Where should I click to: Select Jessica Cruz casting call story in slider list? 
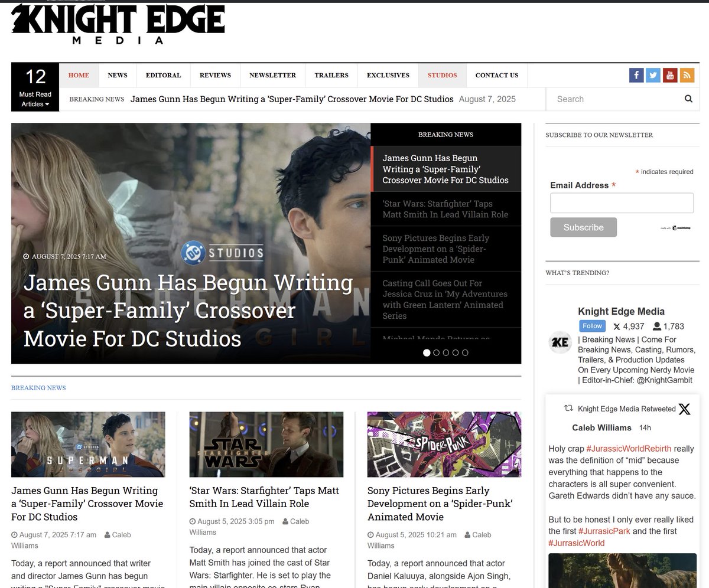(446, 299)
